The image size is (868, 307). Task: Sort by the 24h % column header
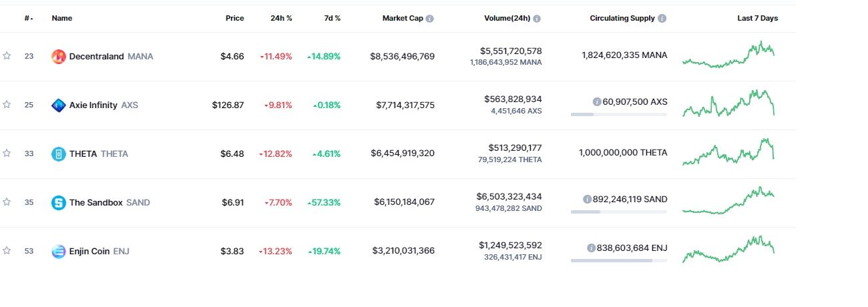point(281,19)
